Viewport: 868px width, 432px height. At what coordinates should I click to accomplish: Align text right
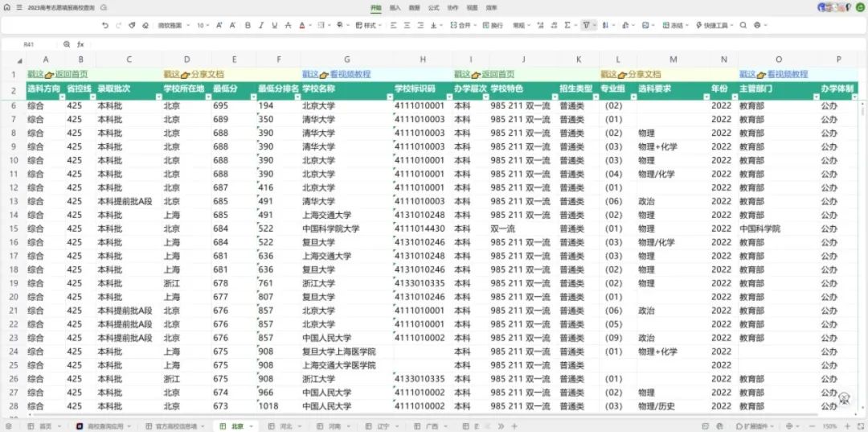(420, 26)
